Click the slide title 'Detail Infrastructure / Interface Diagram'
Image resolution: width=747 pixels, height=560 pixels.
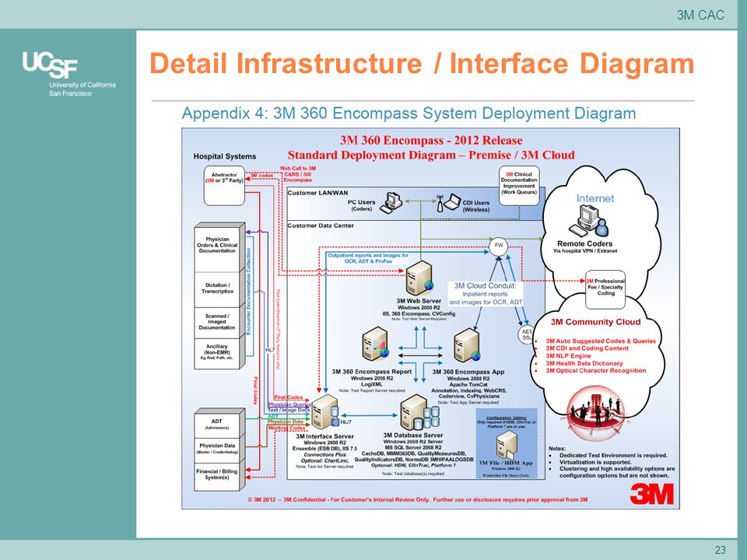pyautogui.click(x=422, y=64)
